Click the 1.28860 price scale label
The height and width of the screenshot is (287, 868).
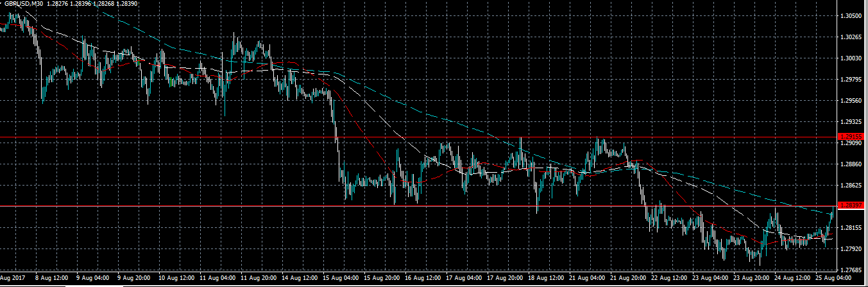click(851, 164)
